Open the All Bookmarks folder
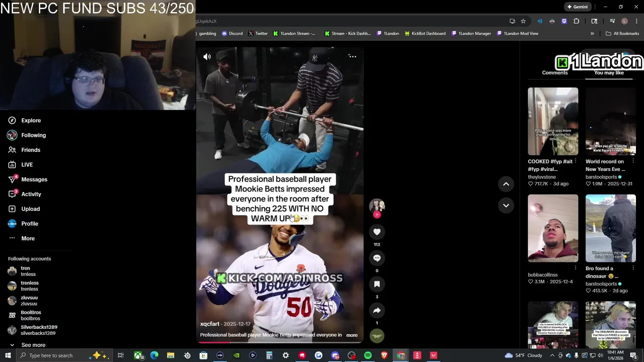Screen dimensions: 644x362 622,34
